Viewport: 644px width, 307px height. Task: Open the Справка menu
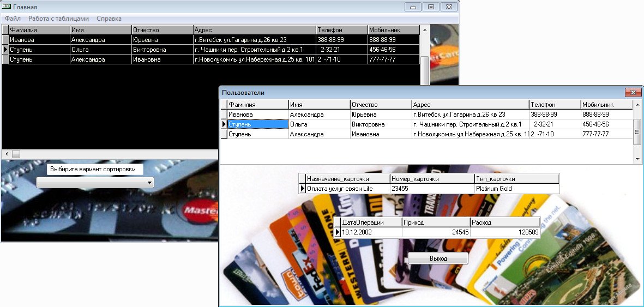(109, 19)
